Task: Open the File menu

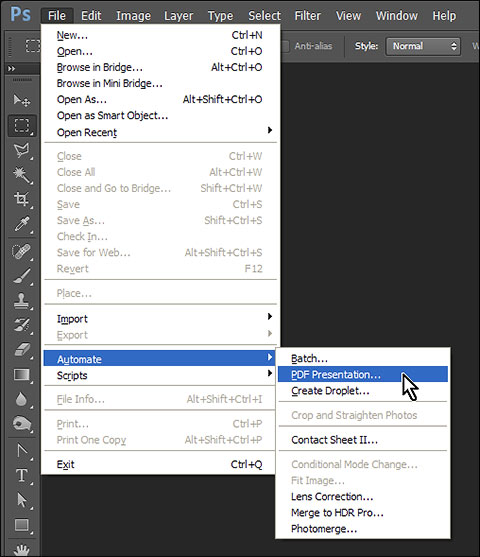Action: (57, 16)
